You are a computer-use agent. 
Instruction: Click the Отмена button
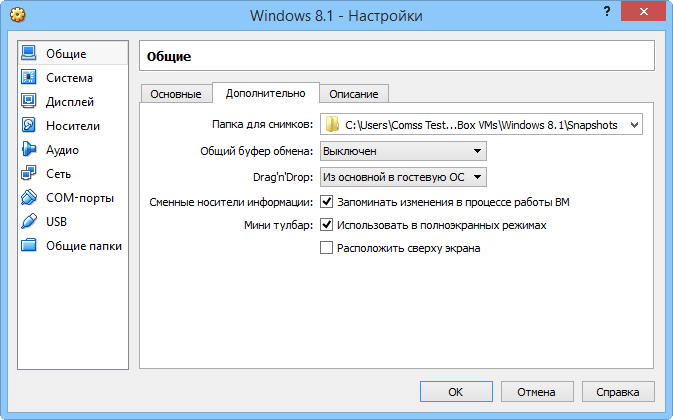click(x=537, y=392)
